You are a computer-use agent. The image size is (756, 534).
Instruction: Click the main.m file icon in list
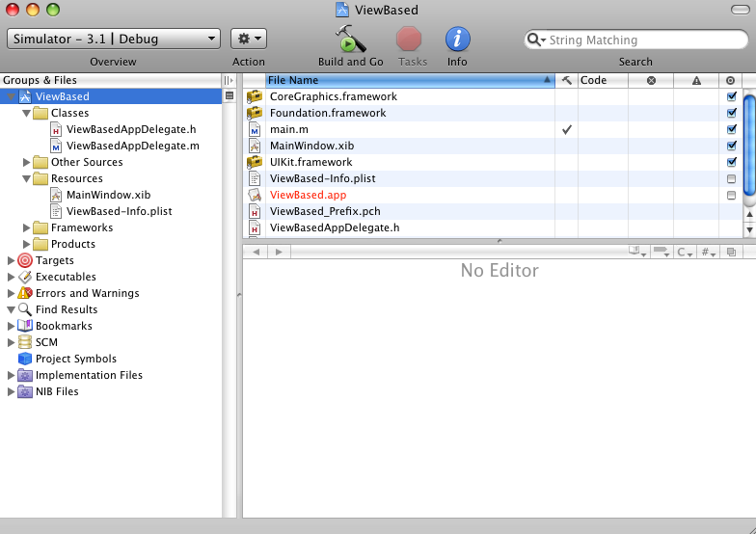[x=255, y=129]
